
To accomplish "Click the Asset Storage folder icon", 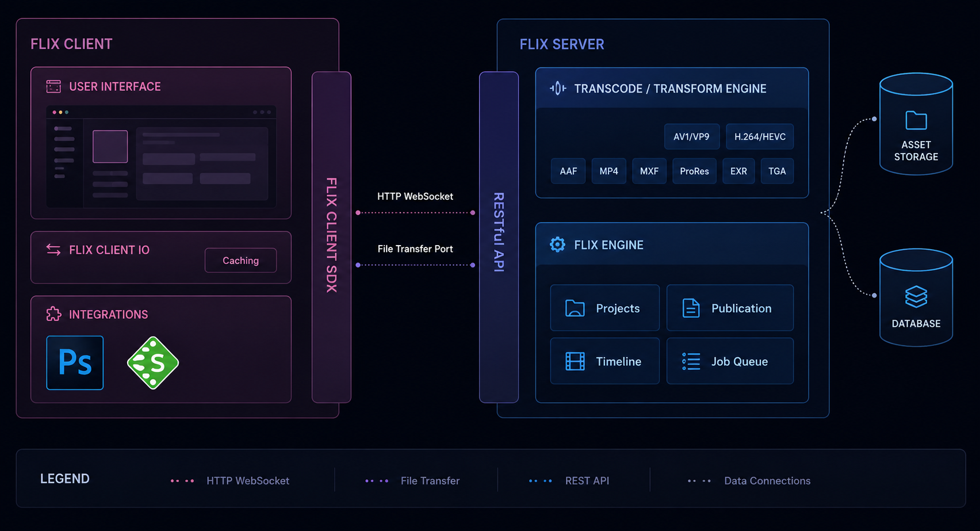I will pos(916,121).
